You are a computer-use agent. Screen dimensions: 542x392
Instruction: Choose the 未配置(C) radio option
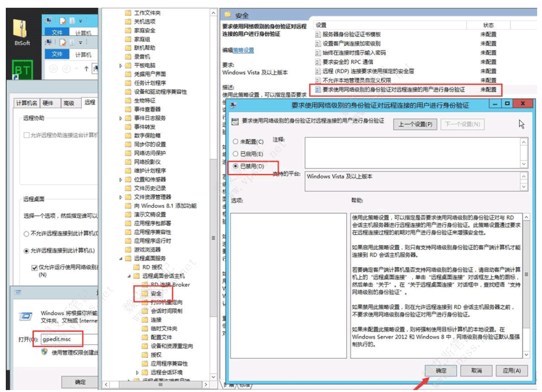236,142
